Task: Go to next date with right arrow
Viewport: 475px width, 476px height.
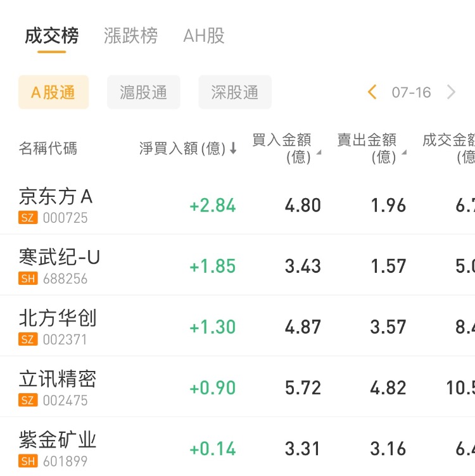Action: [x=451, y=92]
